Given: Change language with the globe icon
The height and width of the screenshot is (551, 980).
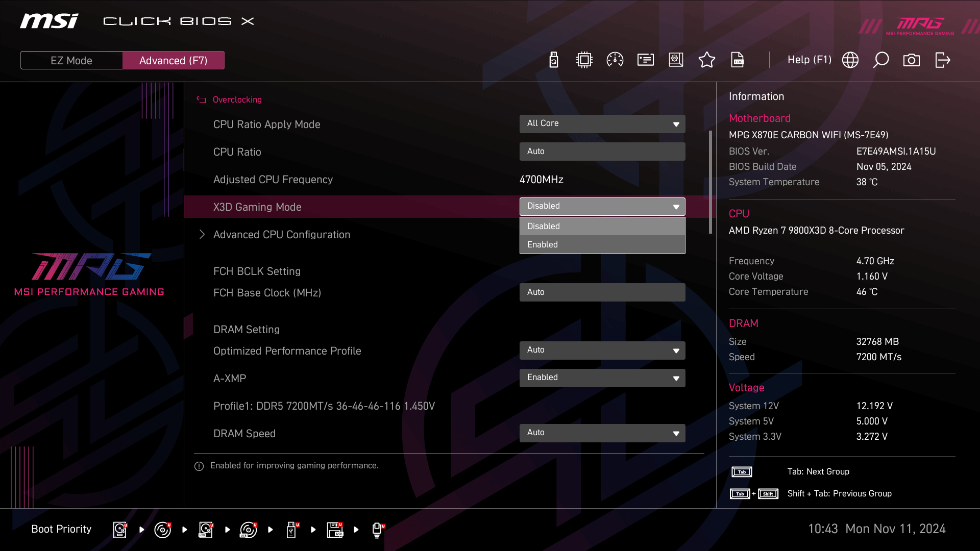Looking at the screenshot, I should 850,60.
